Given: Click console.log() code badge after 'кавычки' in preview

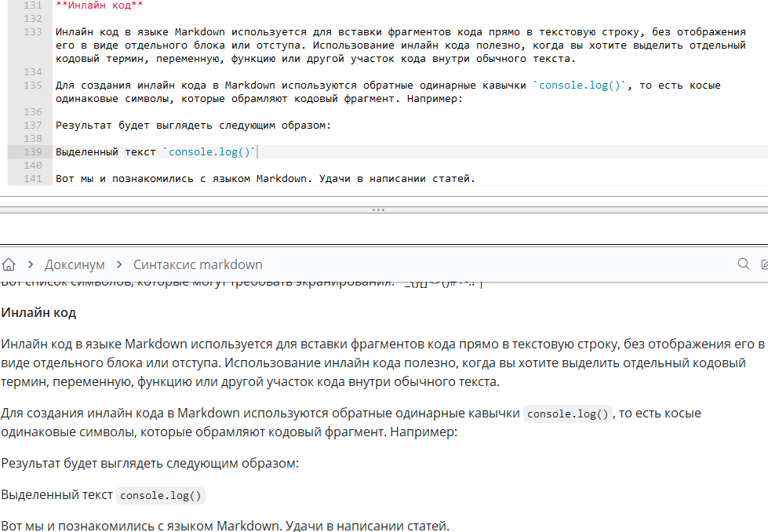Looking at the screenshot, I should pyautogui.click(x=568, y=414).
